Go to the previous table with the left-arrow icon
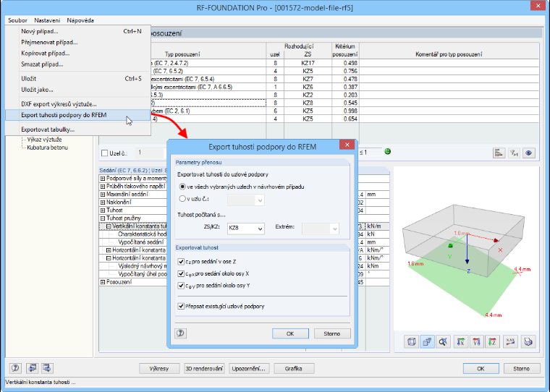Viewport: 550px width, 392px height. [33, 368]
